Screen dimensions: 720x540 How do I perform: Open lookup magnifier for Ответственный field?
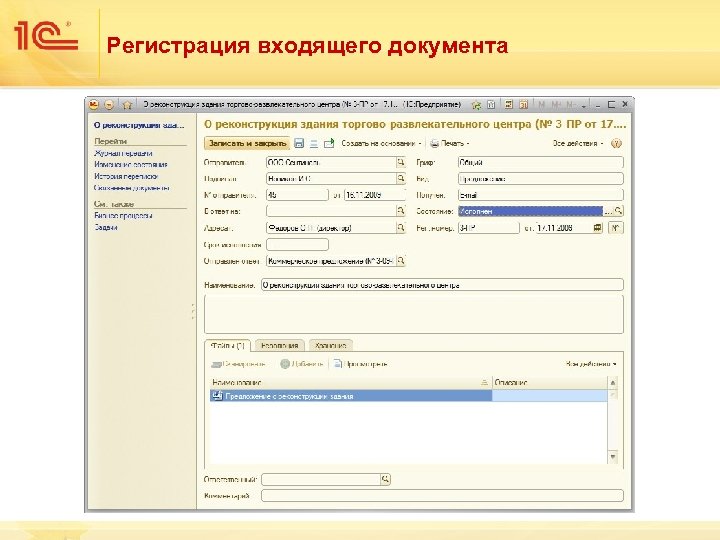tap(385, 479)
